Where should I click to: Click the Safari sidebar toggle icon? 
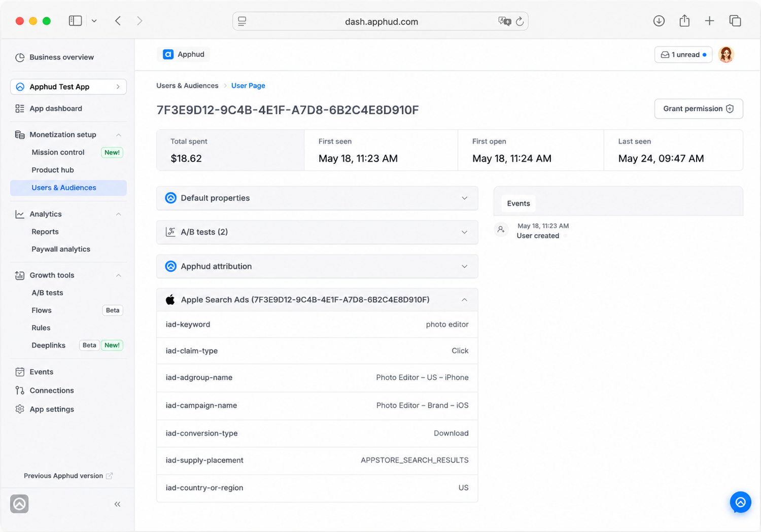tap(75, 21)
